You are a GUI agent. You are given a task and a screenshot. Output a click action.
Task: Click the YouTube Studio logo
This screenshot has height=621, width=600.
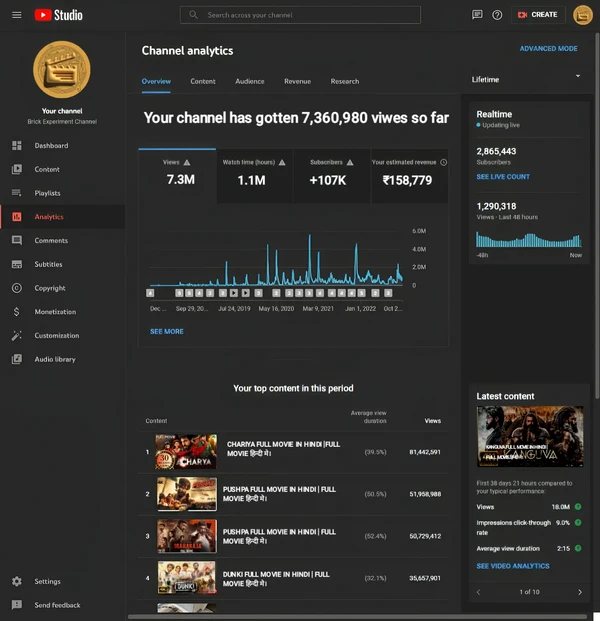coord(59,15)
